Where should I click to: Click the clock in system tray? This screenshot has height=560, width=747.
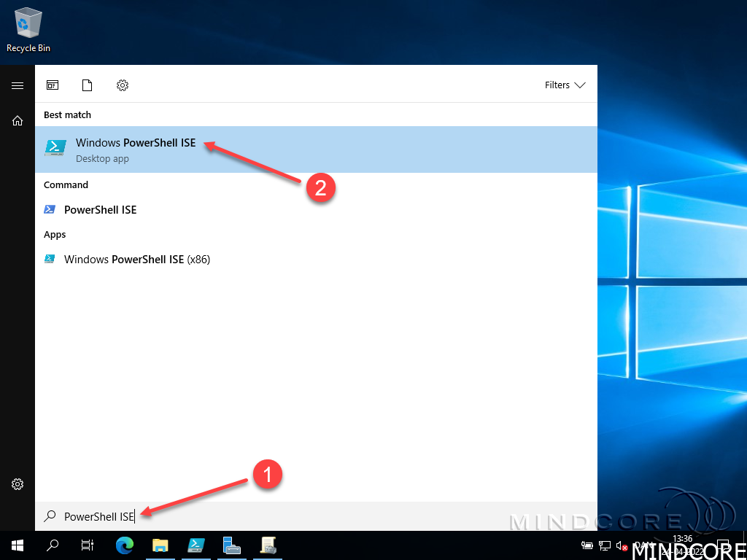tap(683, 544)
